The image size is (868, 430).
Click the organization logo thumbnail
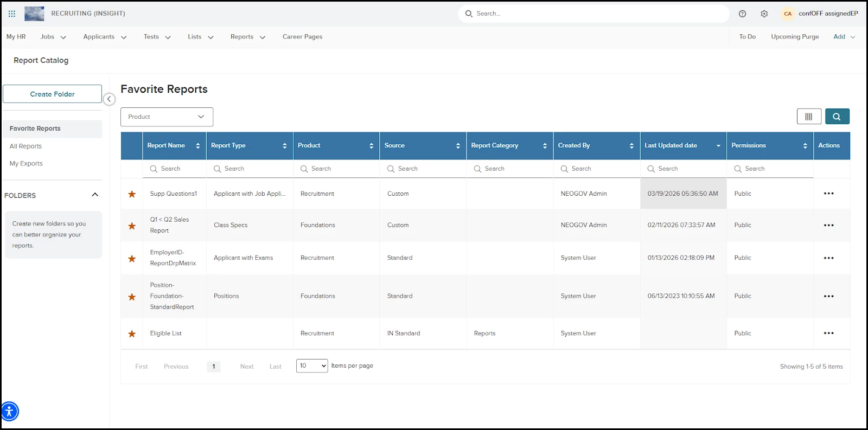[x=34, y=14]
